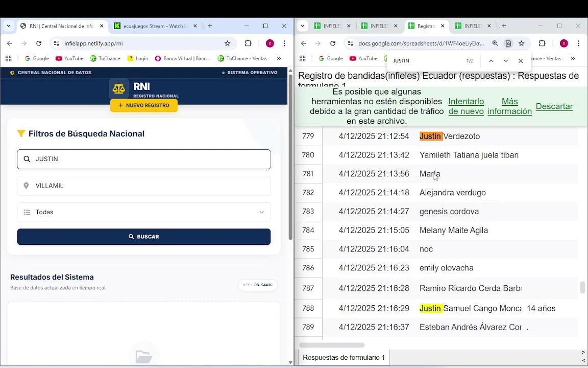Go to next find result for JUSTIN
Viewport: 588px width, 368px height.
point(505,61)
